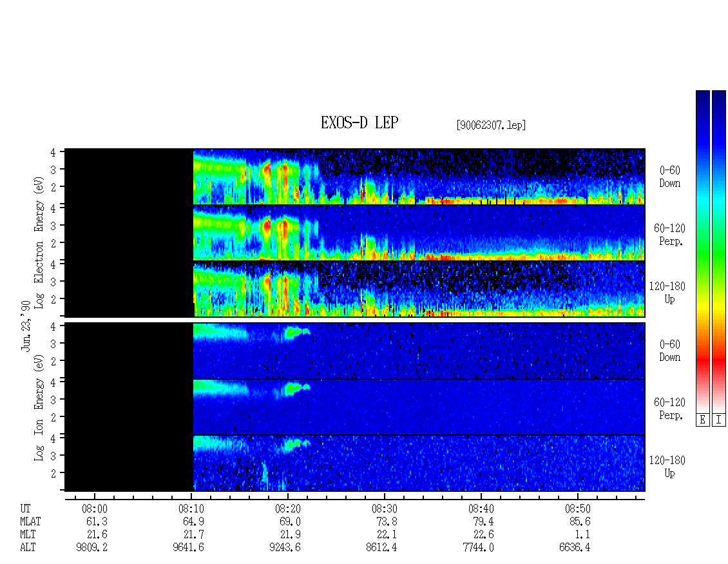Click the MLAT value 79.4
This screenshot has height=564, width=728.
pos(483,521)
